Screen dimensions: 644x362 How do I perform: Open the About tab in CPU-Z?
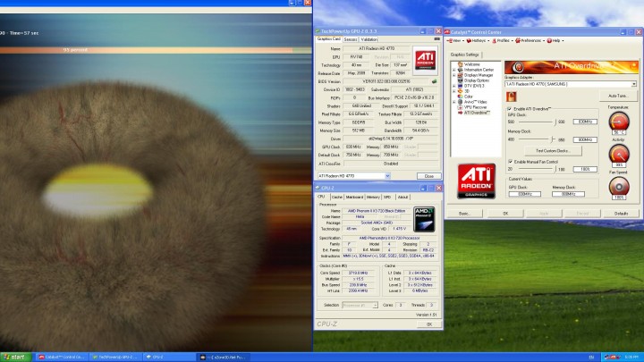402,197
